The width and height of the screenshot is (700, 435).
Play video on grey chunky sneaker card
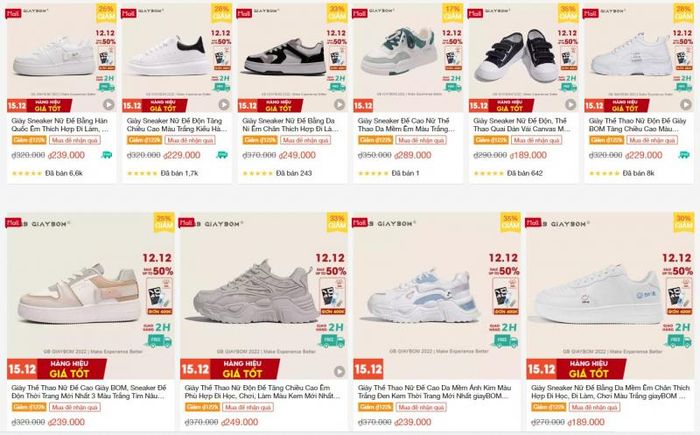pos(340,371)
